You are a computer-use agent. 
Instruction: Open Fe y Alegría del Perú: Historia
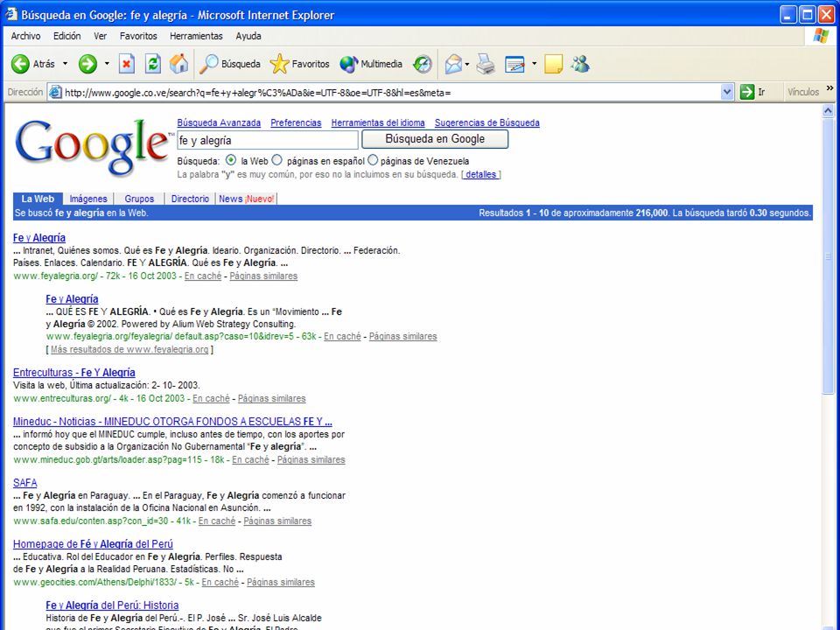[113, 605]
